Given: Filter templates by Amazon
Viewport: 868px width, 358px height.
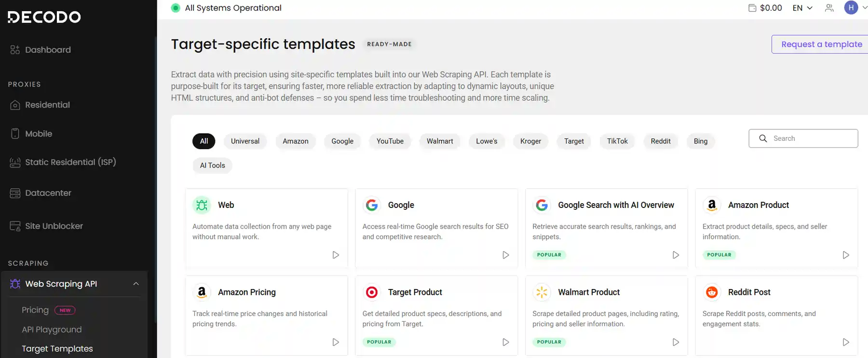Looking at the screenshot, I should click(296, 141).
